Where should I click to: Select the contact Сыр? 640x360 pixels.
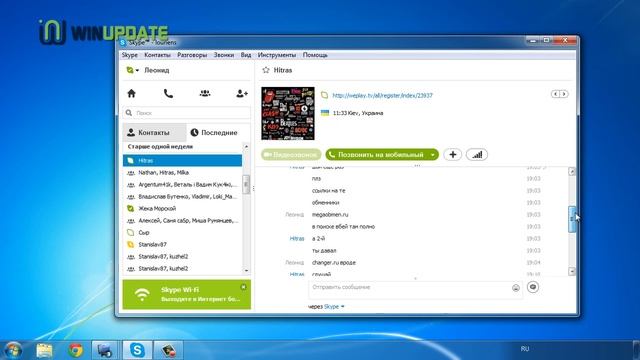coord(182,233)
